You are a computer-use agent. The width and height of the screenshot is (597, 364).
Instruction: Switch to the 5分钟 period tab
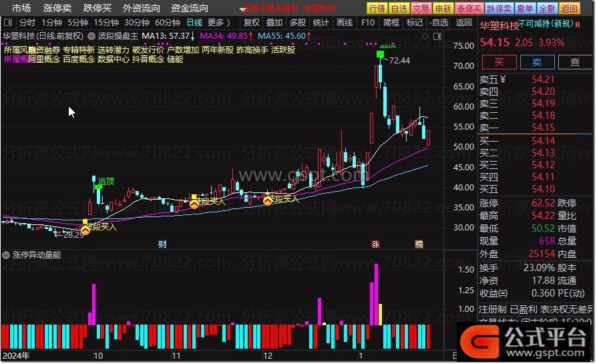[77, 23]
